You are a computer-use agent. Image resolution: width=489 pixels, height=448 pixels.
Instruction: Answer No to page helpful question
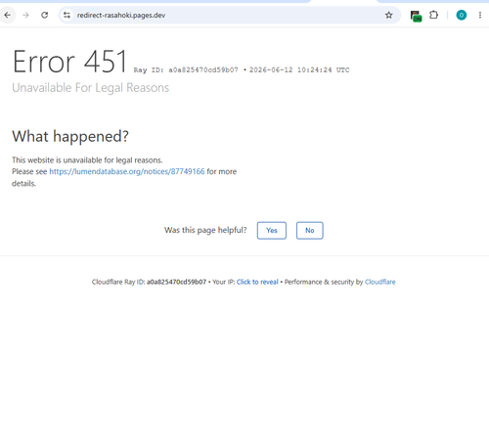(x=310, y=231)
